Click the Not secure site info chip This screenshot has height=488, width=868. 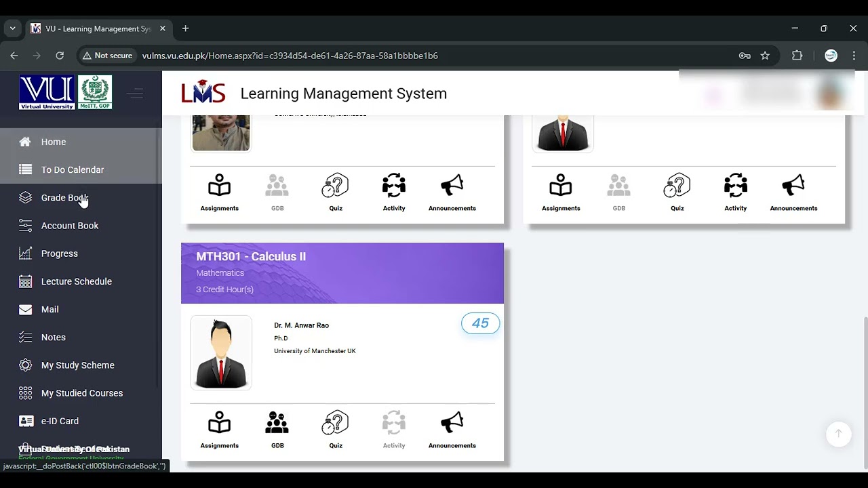[x=108, y=56]
